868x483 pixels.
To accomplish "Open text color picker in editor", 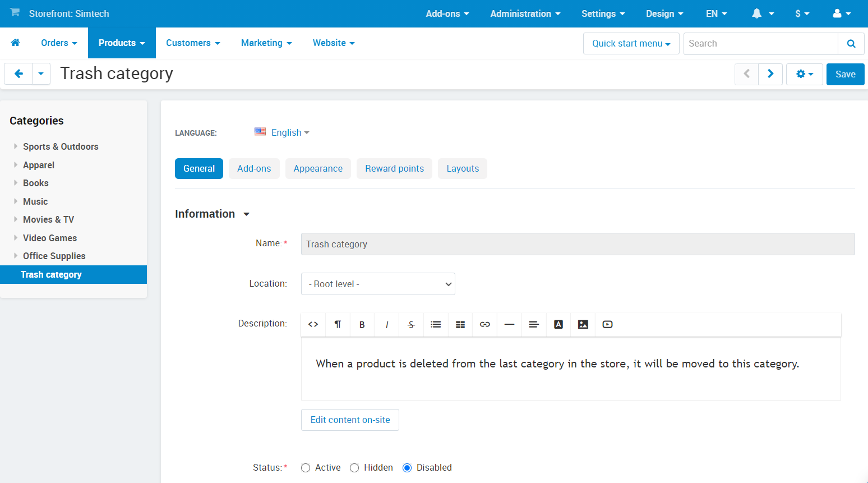I will point(558,324).
